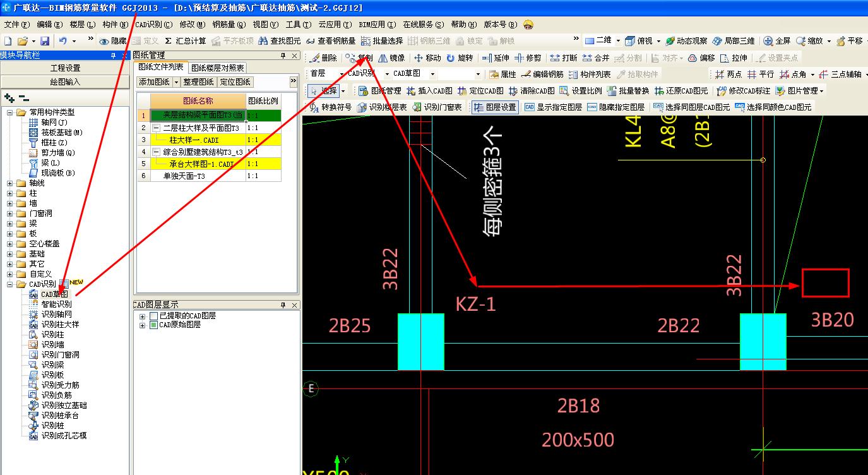Collapse the 常用构件类型 tree folder

10,112
